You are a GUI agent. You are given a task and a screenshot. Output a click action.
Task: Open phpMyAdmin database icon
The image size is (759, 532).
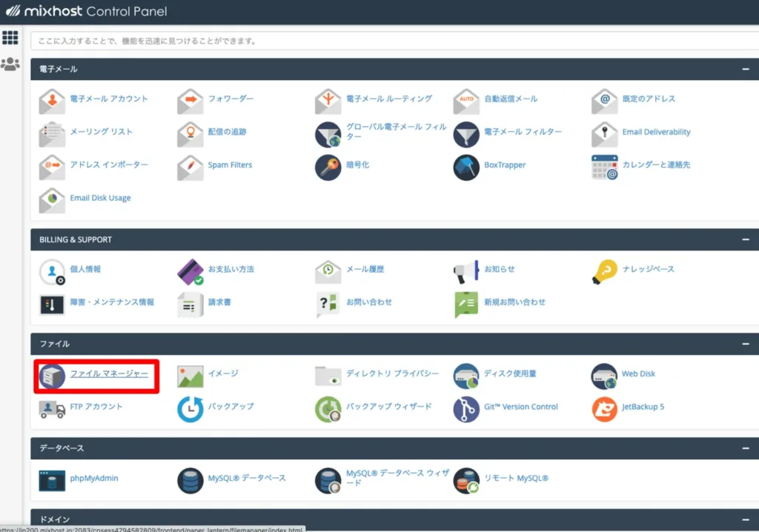coord(52,480)
